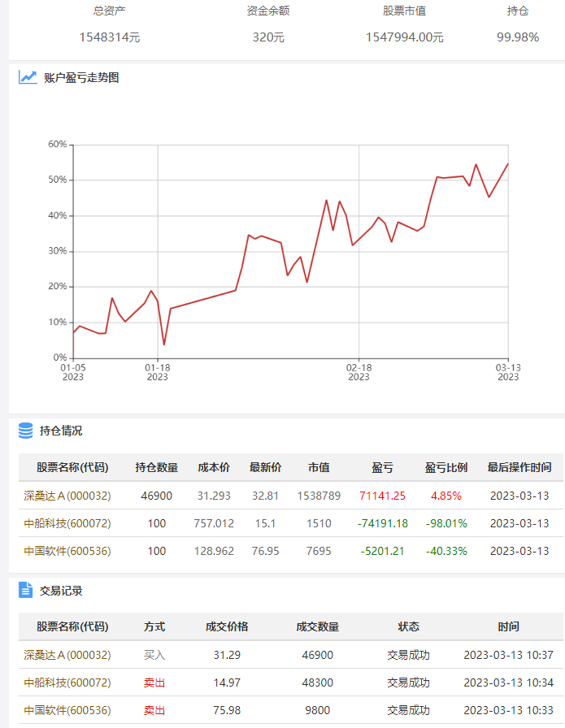Click the 盈亏 column header
This screenshot has height=728, width=565.
pyautogui.click(x=382, y=467)
